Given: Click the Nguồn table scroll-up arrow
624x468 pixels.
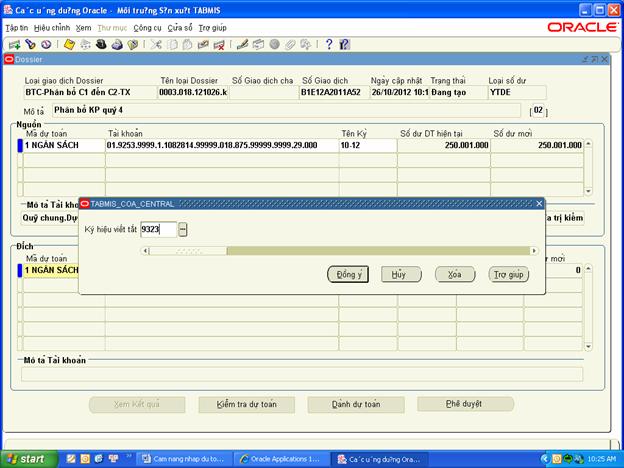Looking at the screenshot, I should click(588, 144).
